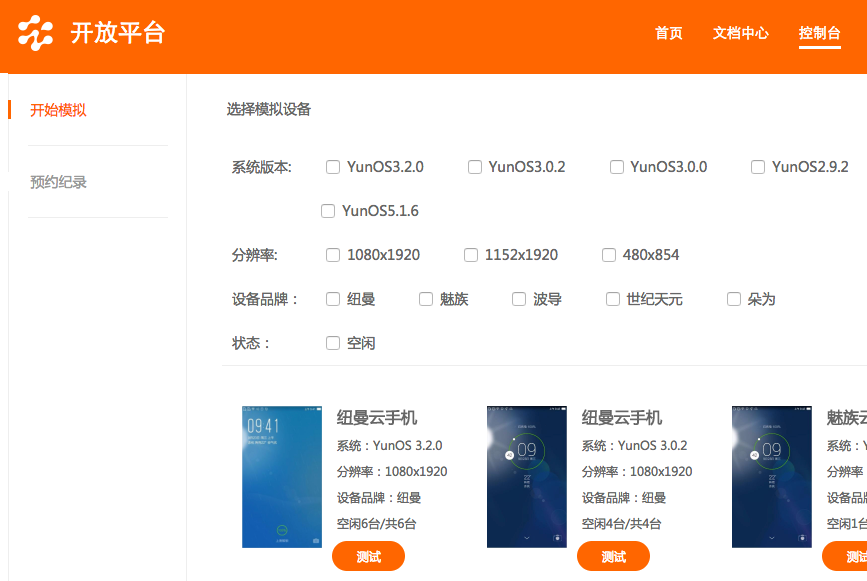
Task: Click 测试 for 纽曼云手机 YunOS 3.2.0
Action: (x=368, y=556)
